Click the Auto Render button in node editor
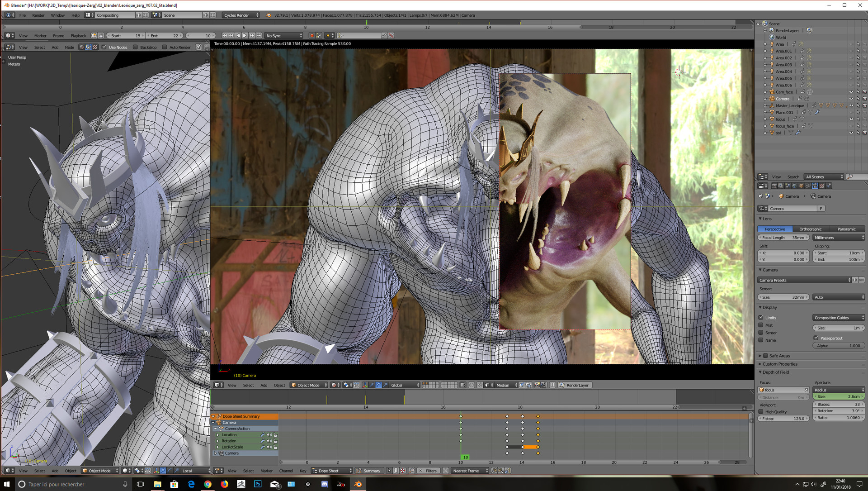 tap(177, 47)
